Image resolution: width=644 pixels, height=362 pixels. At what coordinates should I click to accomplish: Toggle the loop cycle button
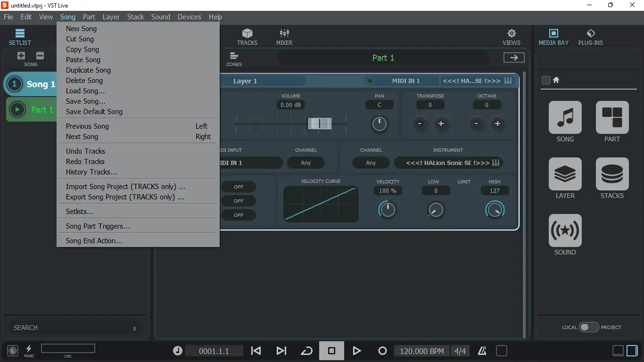(x=306, y=351)
